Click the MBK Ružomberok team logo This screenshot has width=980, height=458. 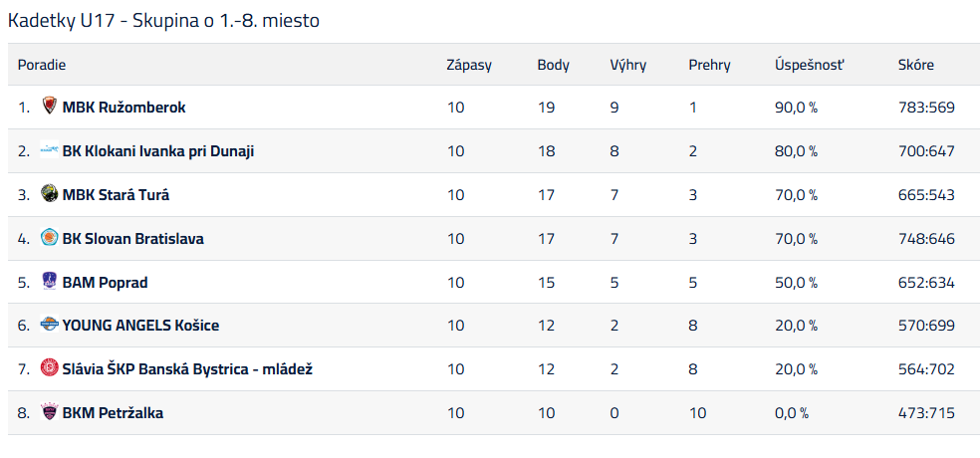50,107
